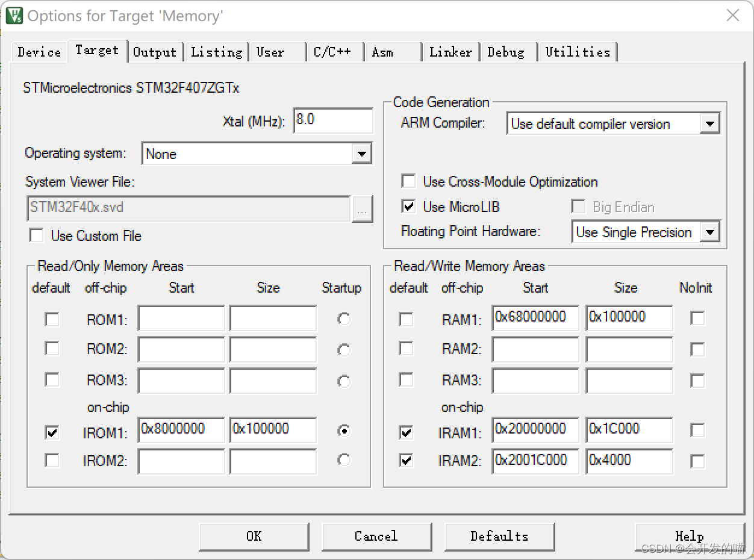This screenshot has width=754, height=560.
Task: Check the RAM3 default checkbox
Action: coord(407,380)
